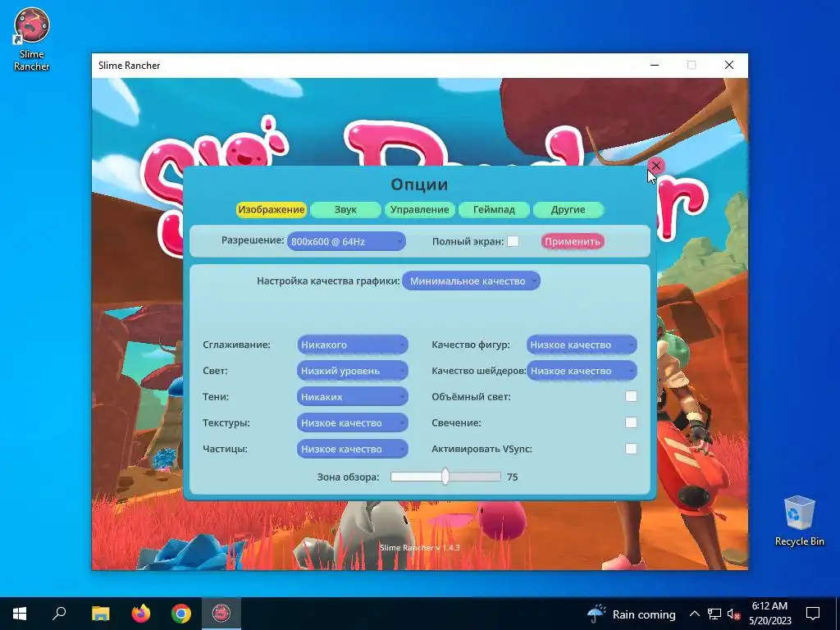Screen dimensions: 840x630
Task: Select Slime Rancher taskbar icon
Action: point(221,614)
